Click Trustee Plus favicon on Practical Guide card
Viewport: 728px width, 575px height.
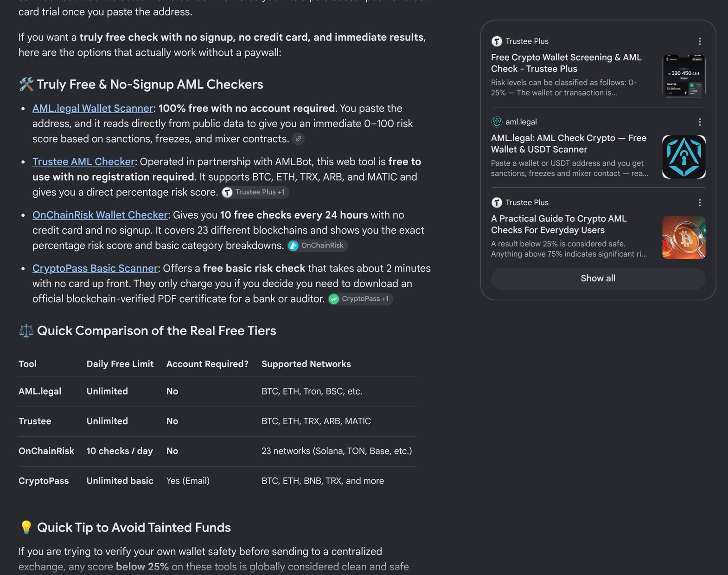click(x=497, y=203)
